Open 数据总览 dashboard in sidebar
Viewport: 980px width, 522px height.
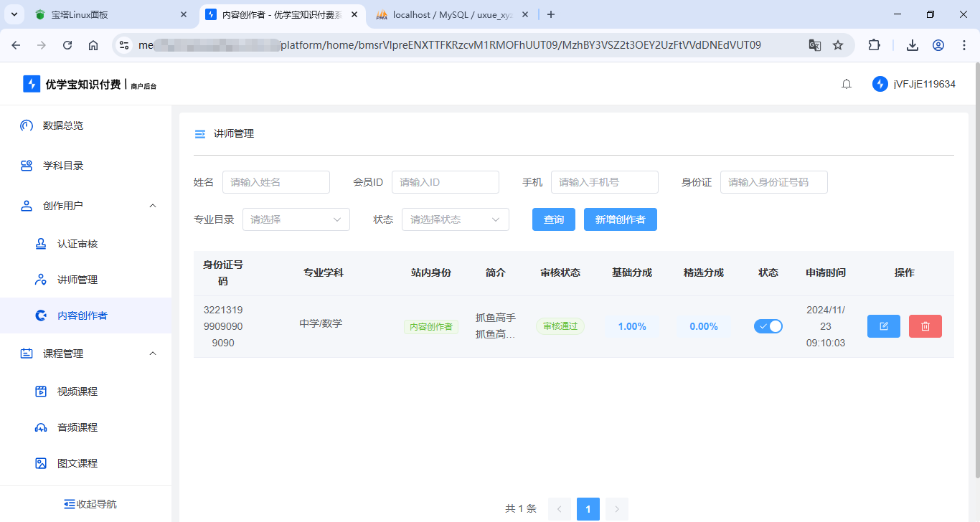(x=63, y=125)
